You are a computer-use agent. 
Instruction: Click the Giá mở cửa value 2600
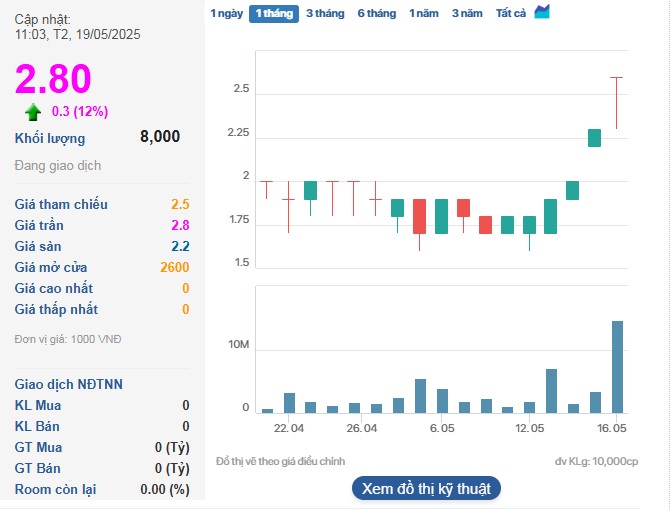click(174, 267)
